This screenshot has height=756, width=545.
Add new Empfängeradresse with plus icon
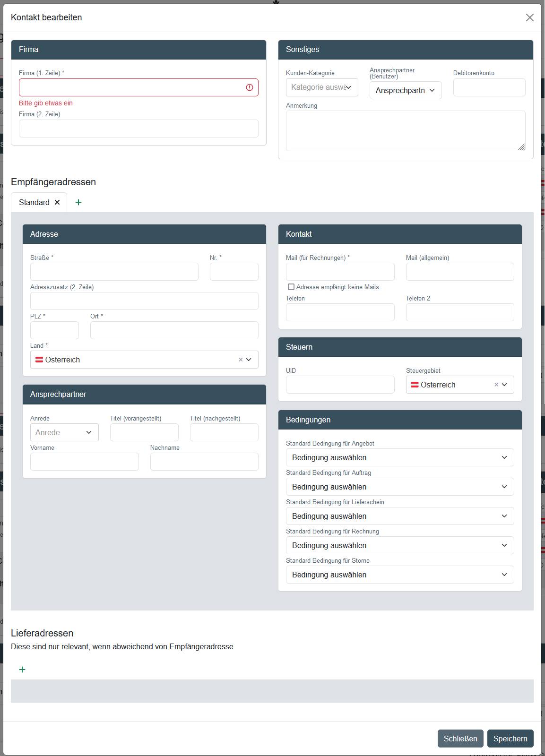pos(78,202)
